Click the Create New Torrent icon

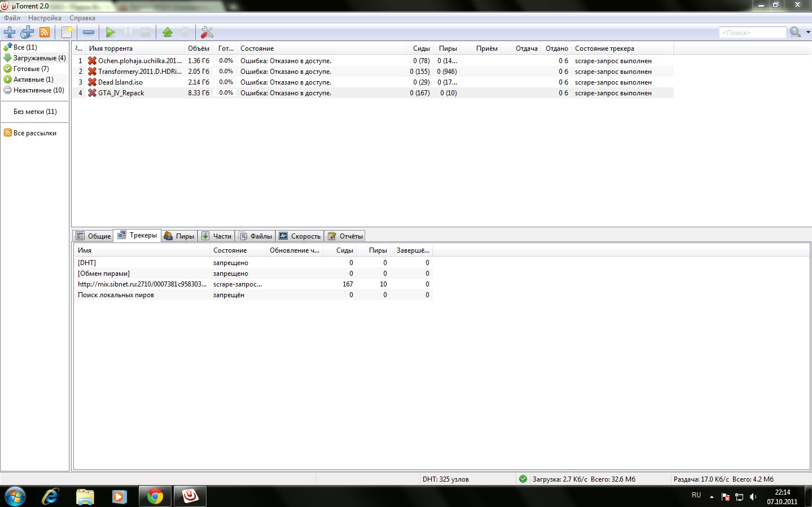[67, 32]
